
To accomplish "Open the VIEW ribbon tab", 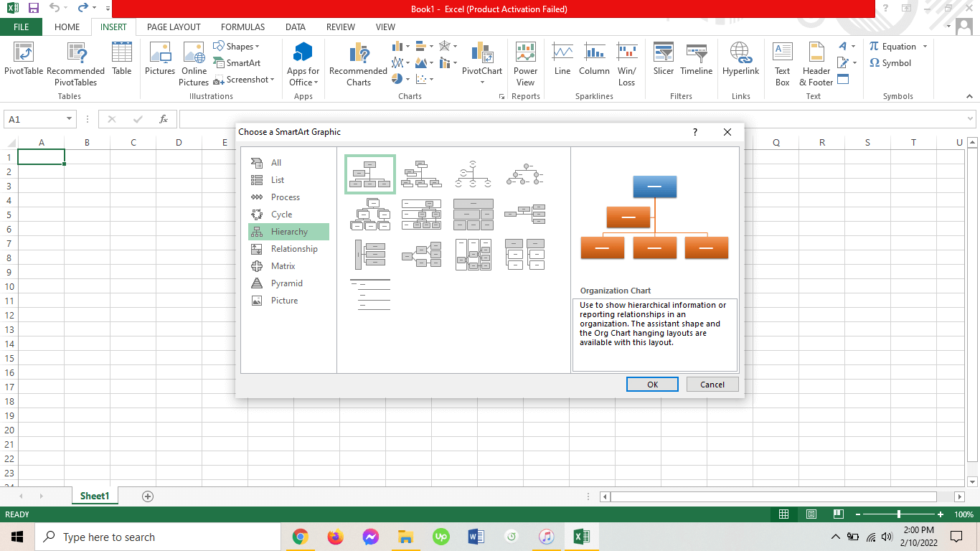I will 385,27.
